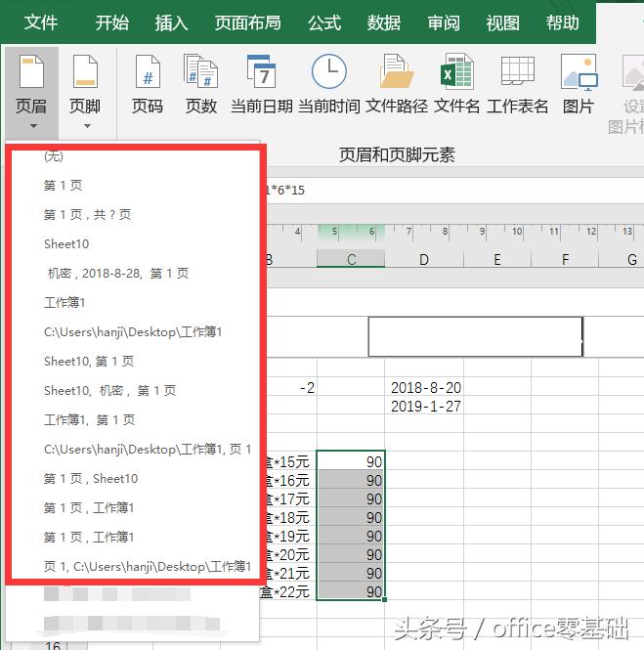Insert 当前时间 current time element
This screenshot has height=650, width=644.
(329, 86)
